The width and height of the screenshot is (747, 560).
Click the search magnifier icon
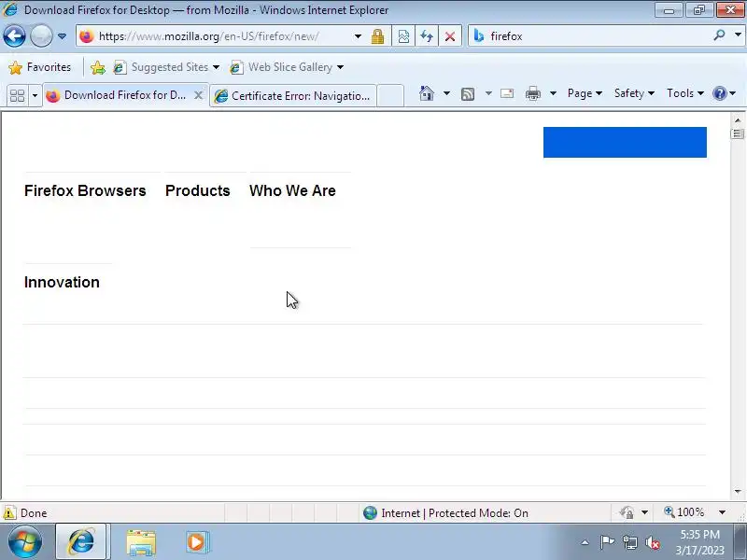click(719, 35)
